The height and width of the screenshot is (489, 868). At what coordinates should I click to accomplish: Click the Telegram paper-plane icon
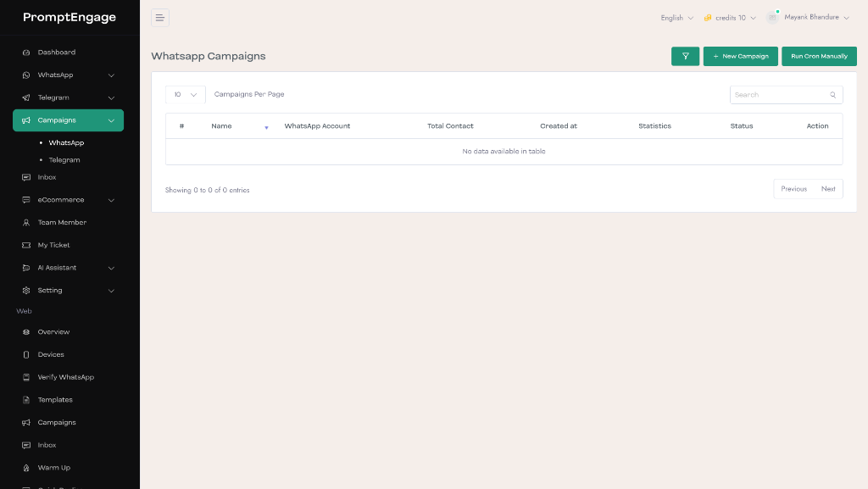point(26,98)
